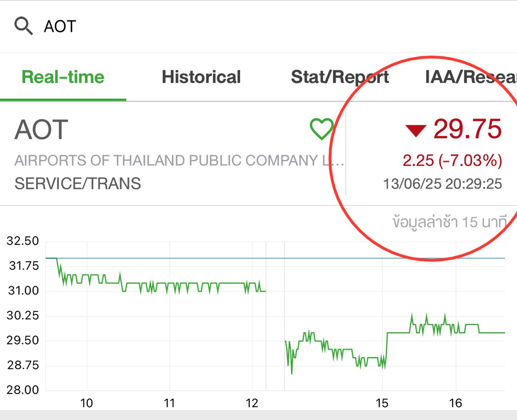
Task: Click the AOT search input field
Action: pyautogui.click(x=258, y=26)
